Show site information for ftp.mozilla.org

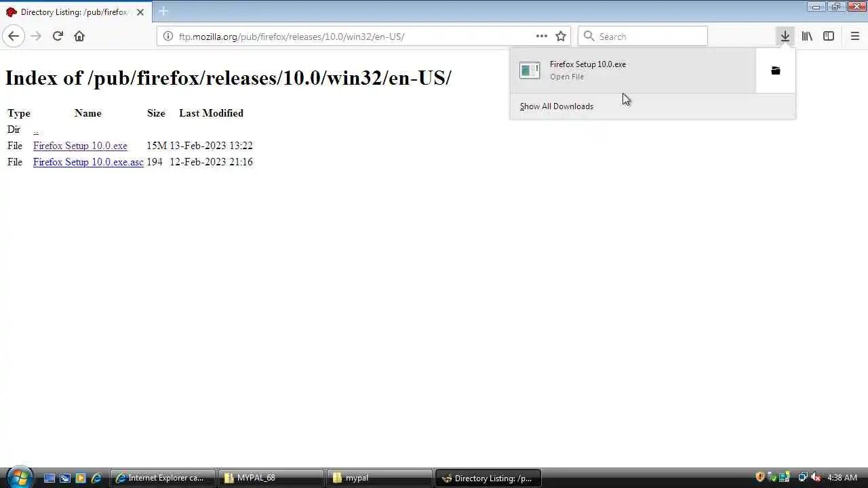coord(167,36)
